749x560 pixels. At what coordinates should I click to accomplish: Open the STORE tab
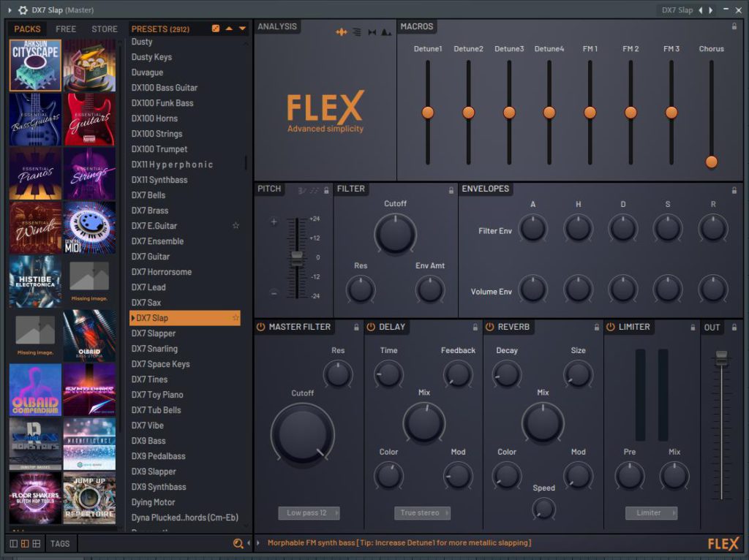tap(104, 29)
